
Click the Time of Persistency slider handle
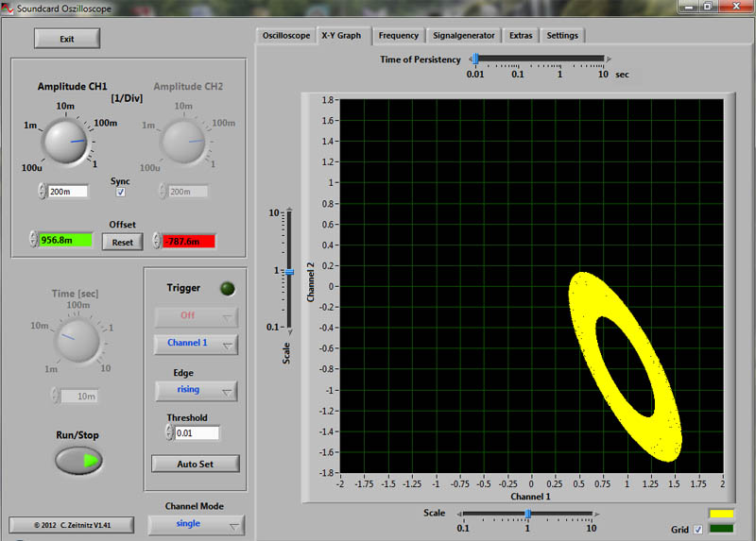pos(475,59)
